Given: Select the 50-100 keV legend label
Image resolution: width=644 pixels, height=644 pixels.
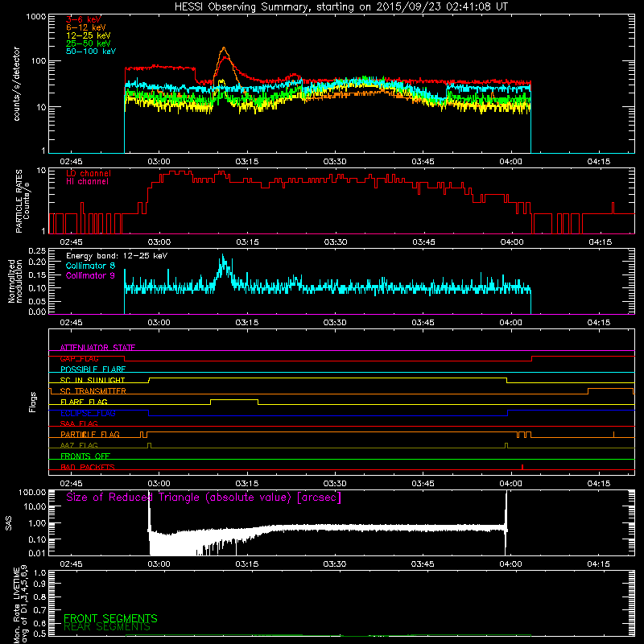Looking at the screenshot, I should (x=91, y=52).
